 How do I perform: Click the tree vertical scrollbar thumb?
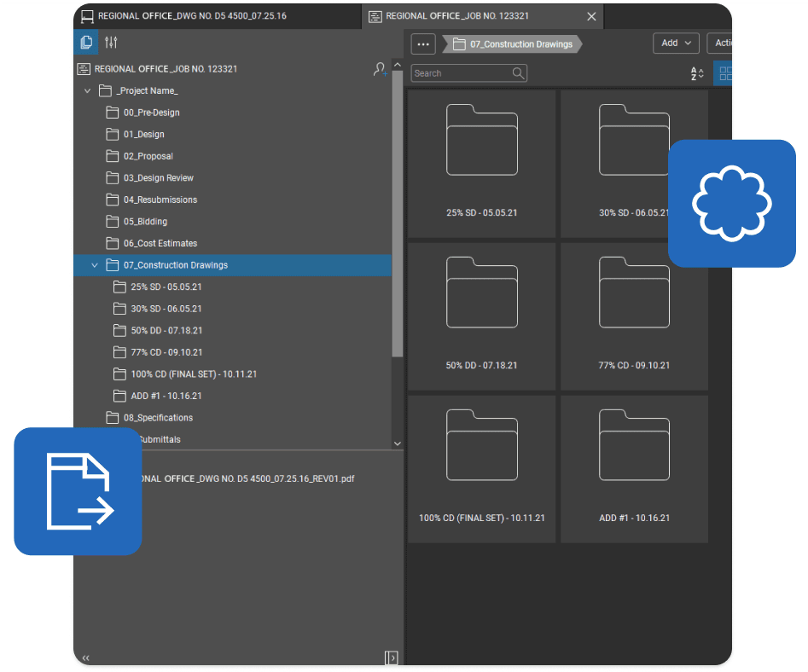tap(398, 214)
